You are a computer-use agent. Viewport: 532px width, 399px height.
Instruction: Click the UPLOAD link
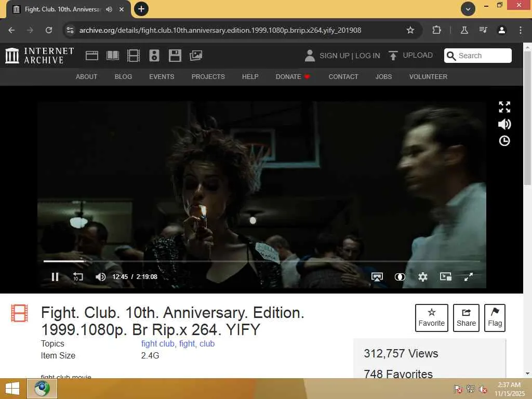click(x=418, y=55)
